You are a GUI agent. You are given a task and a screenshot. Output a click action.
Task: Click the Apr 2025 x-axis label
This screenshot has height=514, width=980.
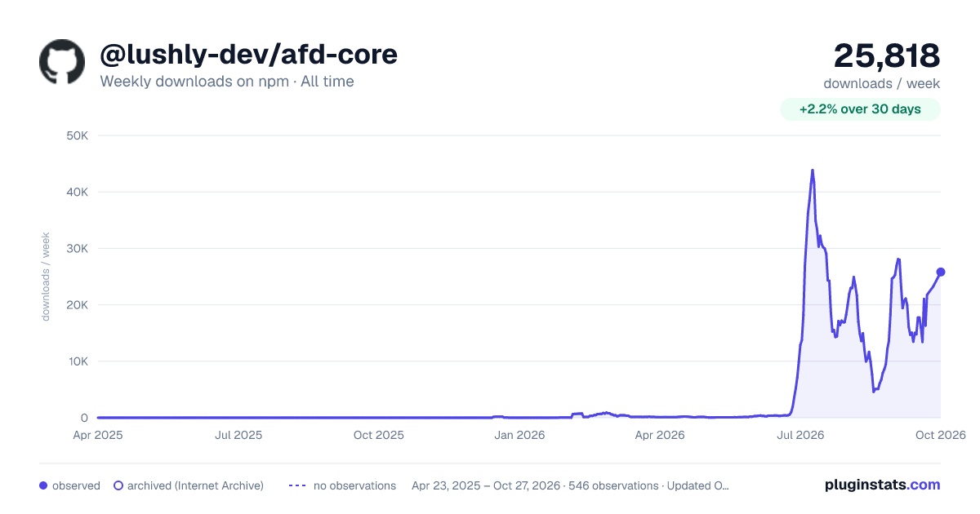click(x=97, y=435)
